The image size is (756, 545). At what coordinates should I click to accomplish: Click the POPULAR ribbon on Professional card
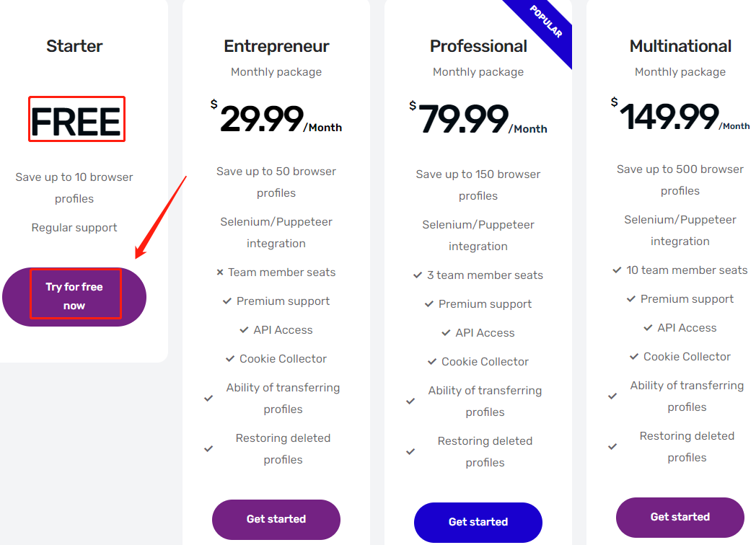coord(546,23)
